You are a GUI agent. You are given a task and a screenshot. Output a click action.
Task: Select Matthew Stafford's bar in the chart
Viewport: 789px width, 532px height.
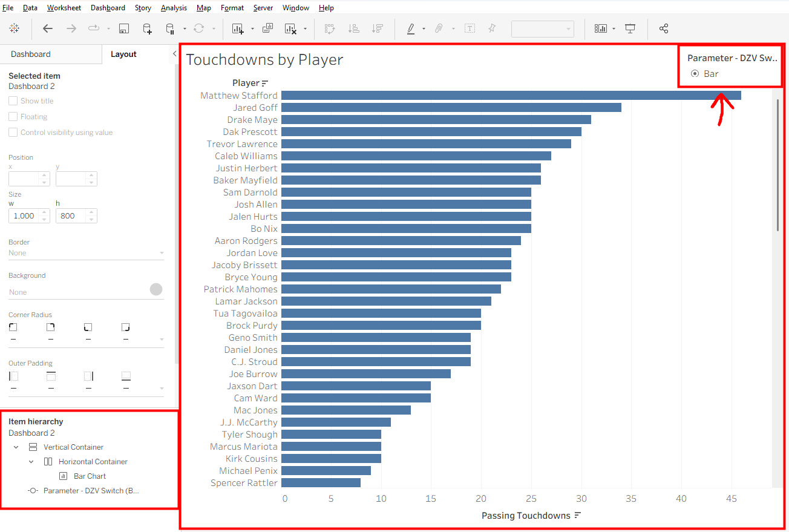511,96
